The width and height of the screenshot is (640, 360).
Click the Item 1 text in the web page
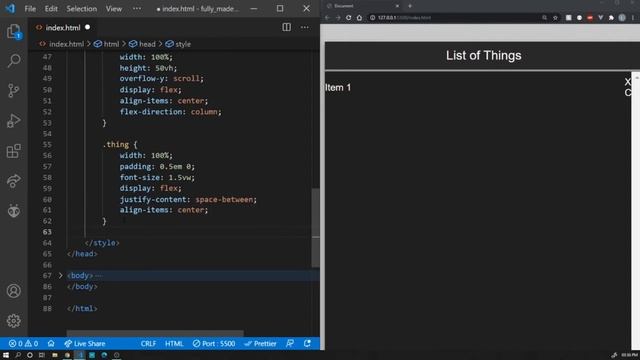tap(338, 87)
